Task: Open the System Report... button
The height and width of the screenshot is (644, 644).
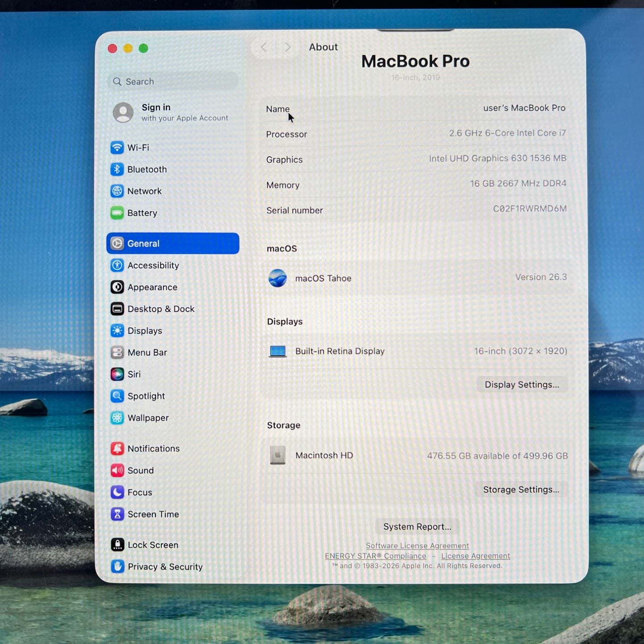Action: 417,526
